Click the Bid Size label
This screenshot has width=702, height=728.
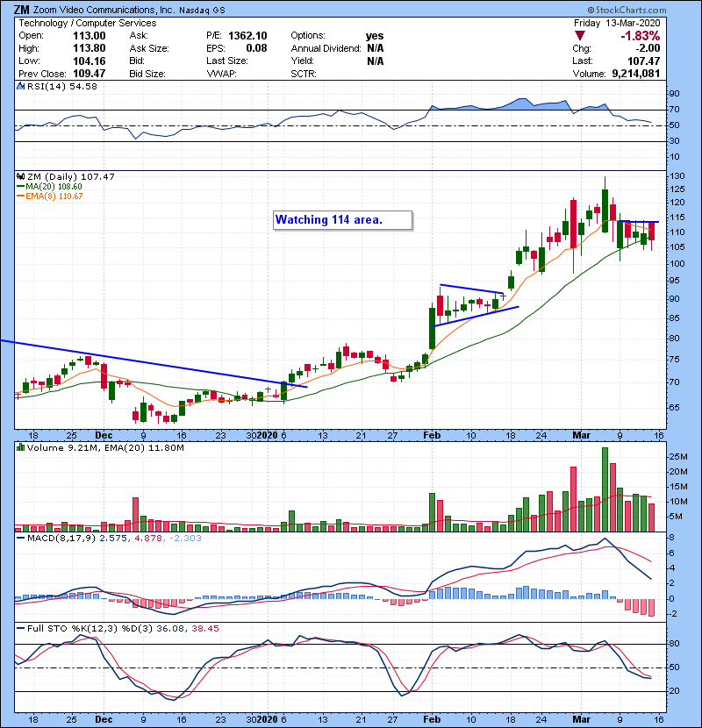147,74
